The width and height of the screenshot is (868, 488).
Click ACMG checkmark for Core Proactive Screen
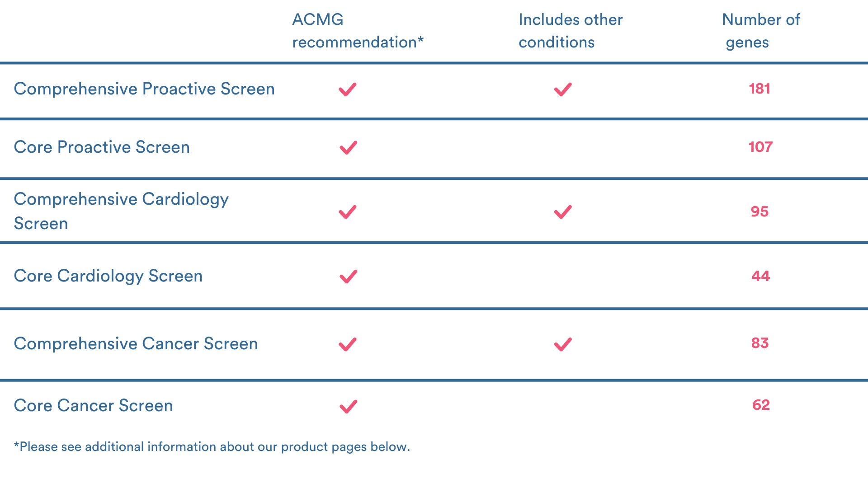click(x=348, y=148)
